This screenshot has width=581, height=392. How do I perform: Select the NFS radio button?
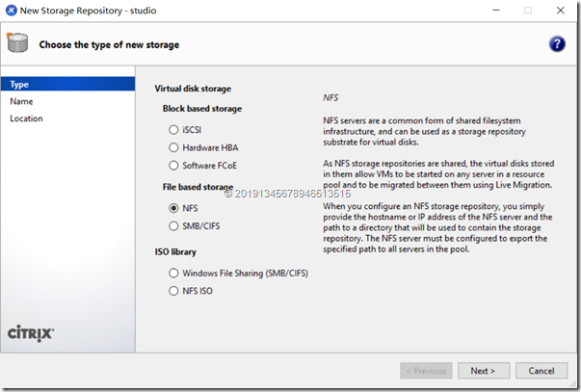tap(173, 207)
